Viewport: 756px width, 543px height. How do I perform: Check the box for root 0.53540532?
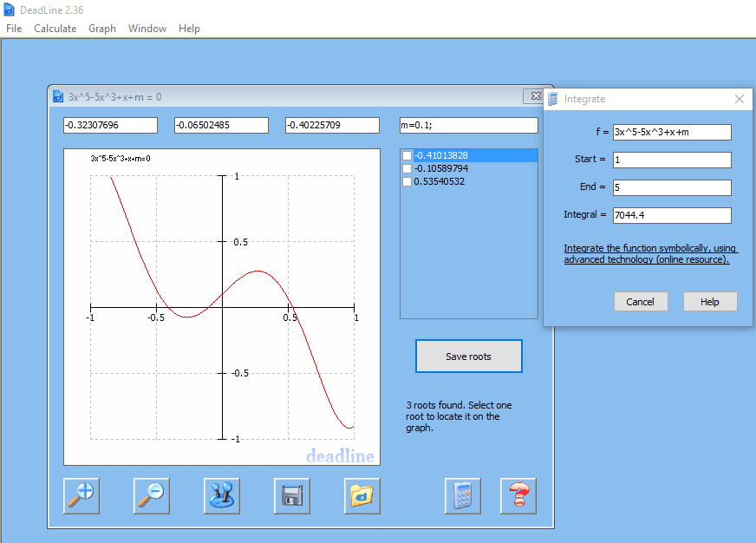[407, 181]
